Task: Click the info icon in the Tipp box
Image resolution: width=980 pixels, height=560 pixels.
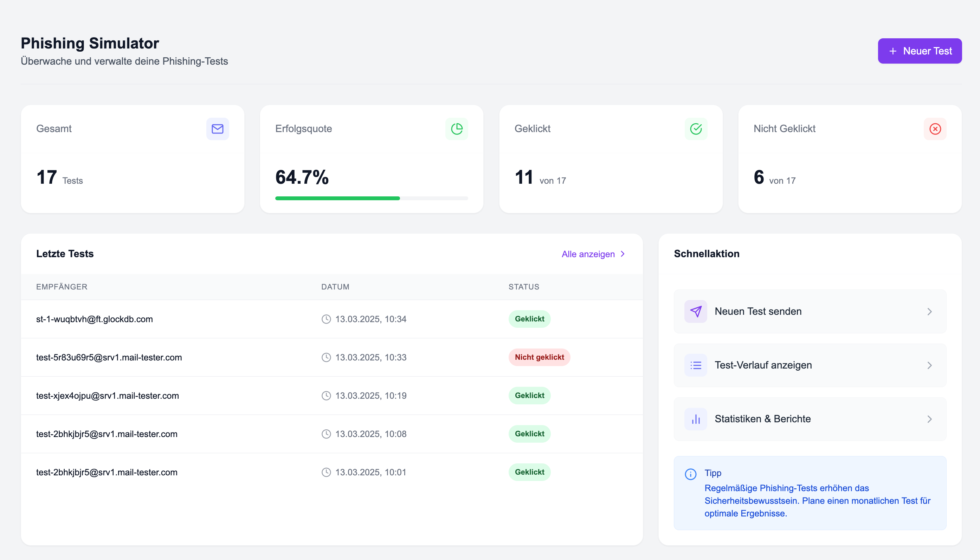Action: click(691, 474)
